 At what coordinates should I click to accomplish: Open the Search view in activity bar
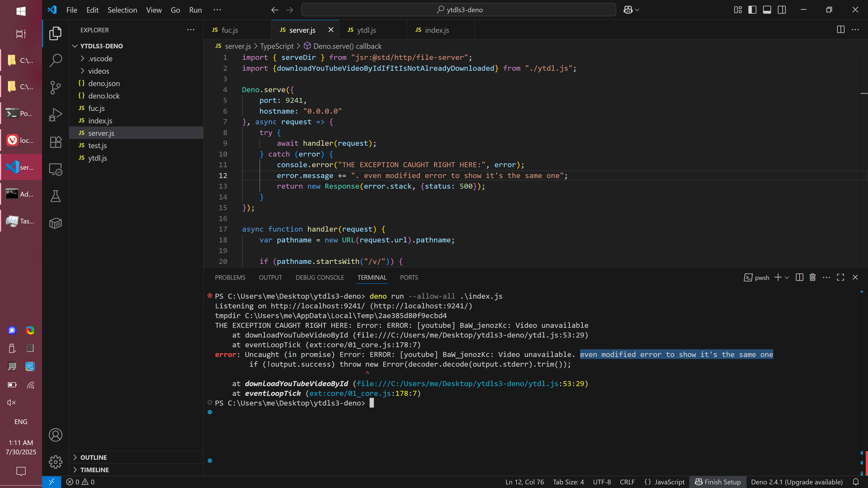tap(56, 61)
